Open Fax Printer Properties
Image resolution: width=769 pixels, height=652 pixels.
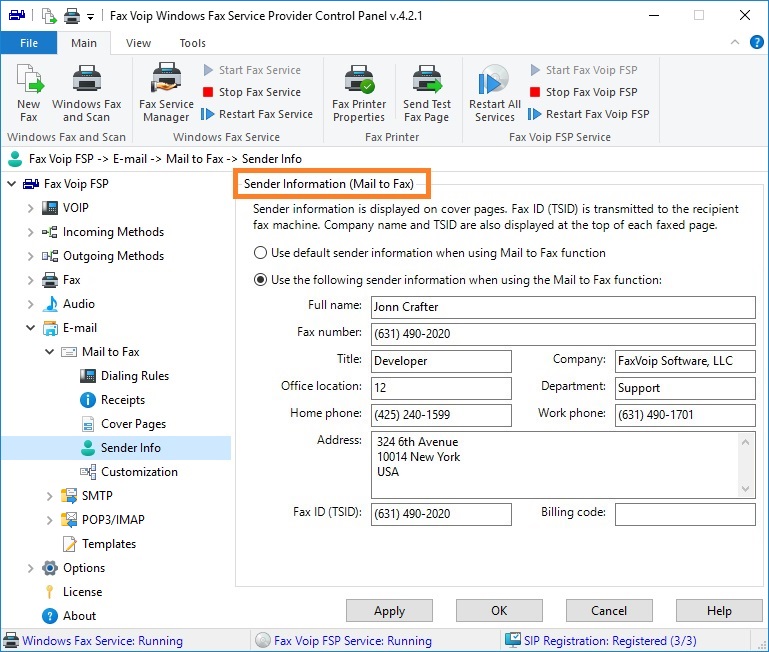click(x=359, y=92)
